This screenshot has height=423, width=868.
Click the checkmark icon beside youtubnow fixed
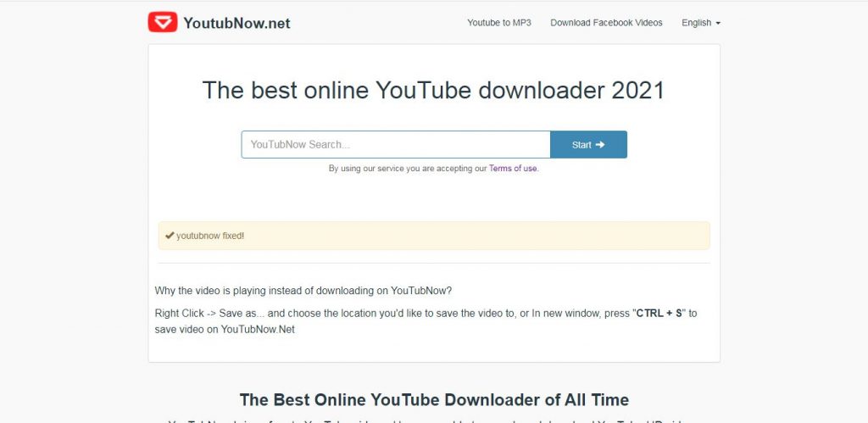point(170,236)
